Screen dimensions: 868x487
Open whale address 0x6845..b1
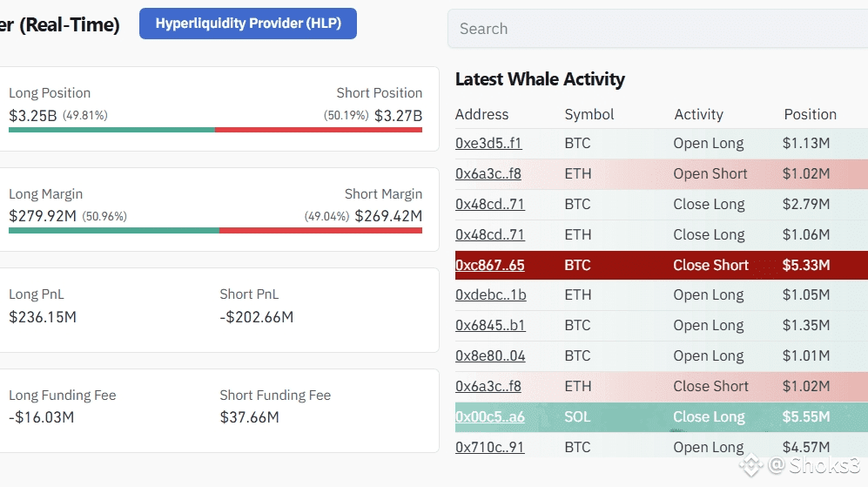pos(490,326)
